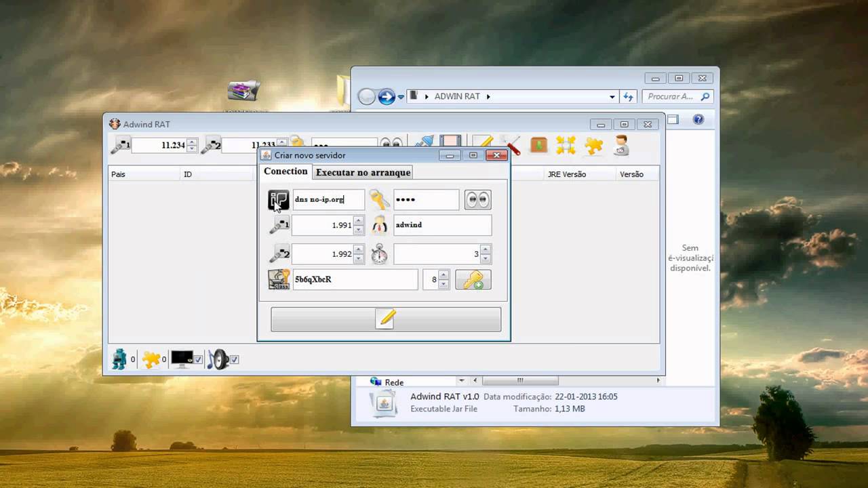Click the IP address icon in Criar novo servidor

click(x=279, y=201)
